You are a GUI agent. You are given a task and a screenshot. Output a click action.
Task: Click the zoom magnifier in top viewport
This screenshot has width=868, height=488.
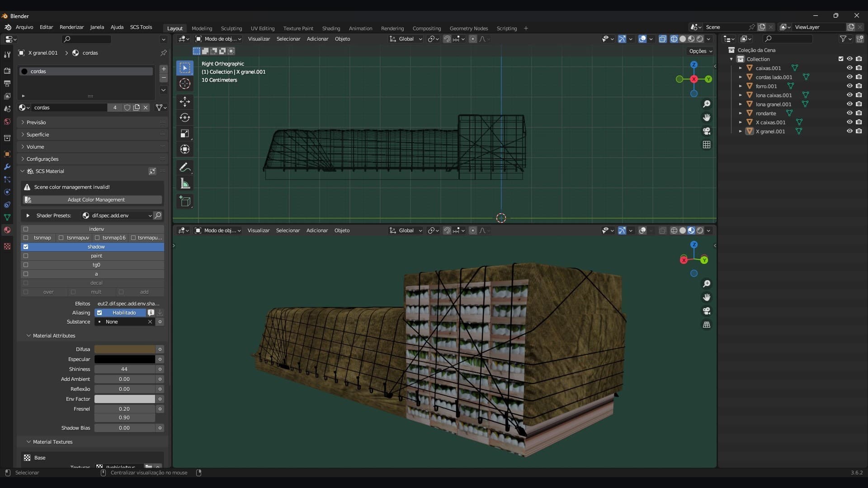click(x=707, y=104)
